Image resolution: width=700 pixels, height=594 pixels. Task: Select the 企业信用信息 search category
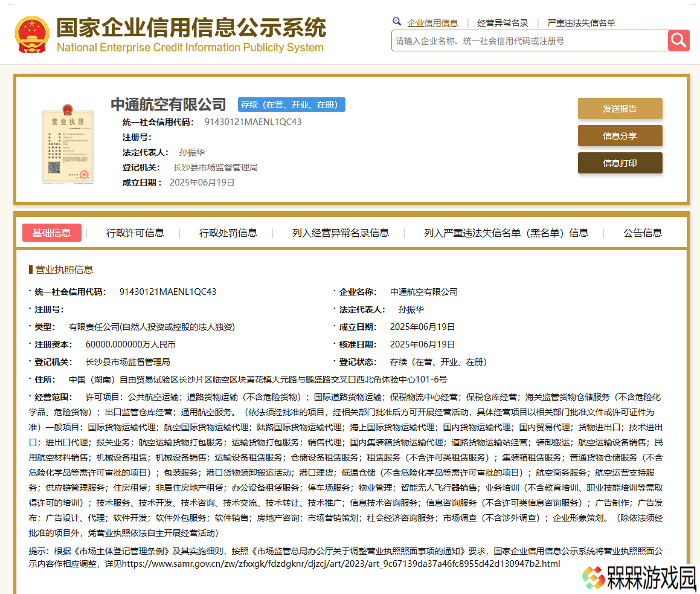pos(432,23)
